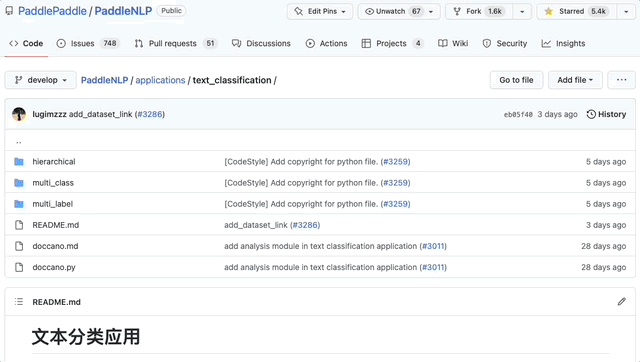Click the Fork button

(x=479, y=11)
